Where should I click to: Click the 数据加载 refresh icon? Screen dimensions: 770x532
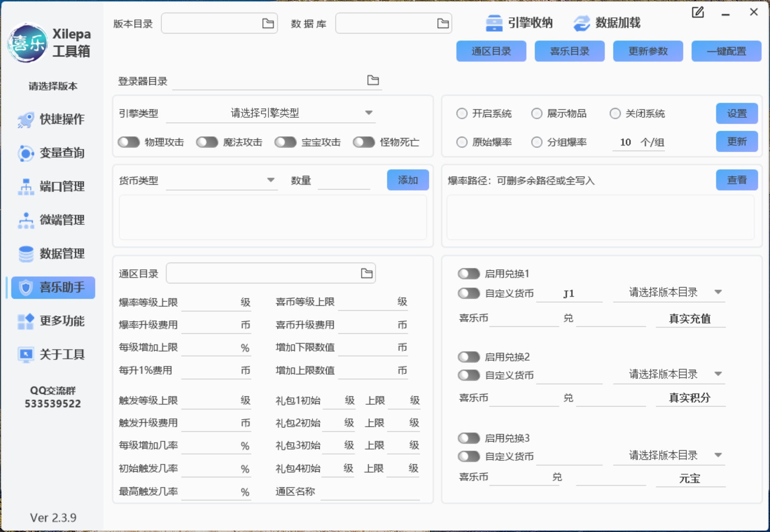[x=581, y=23]
